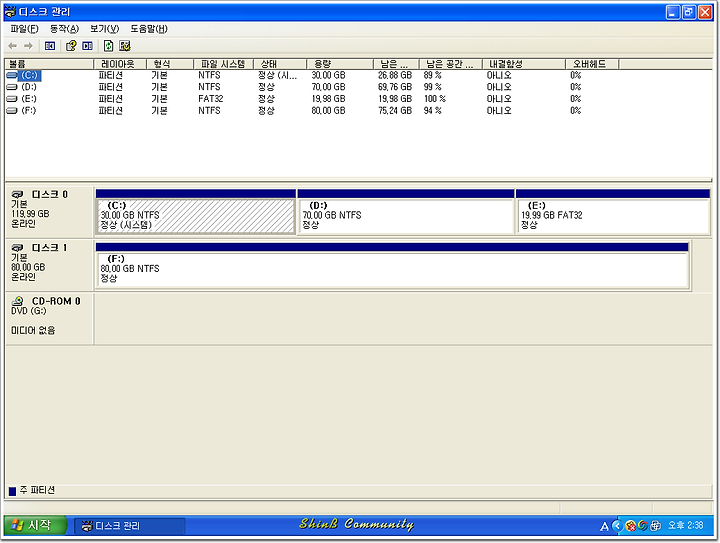Click the 30.00 GB capacity cell
The width and height of the screenshot is (720, 543).
click(x=328, y=75)
